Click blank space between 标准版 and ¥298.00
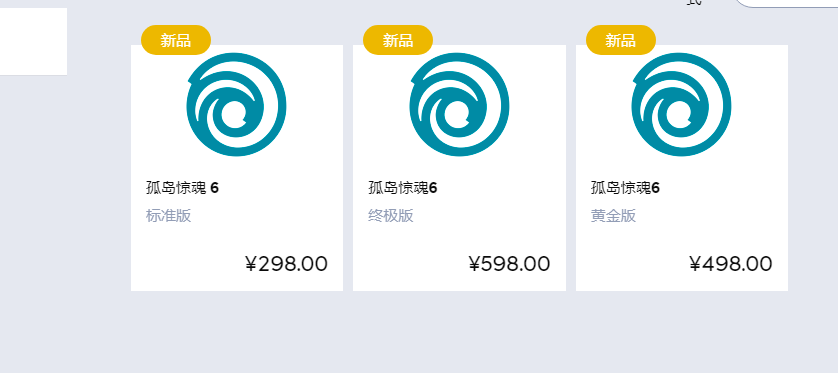 coord(237,239)
